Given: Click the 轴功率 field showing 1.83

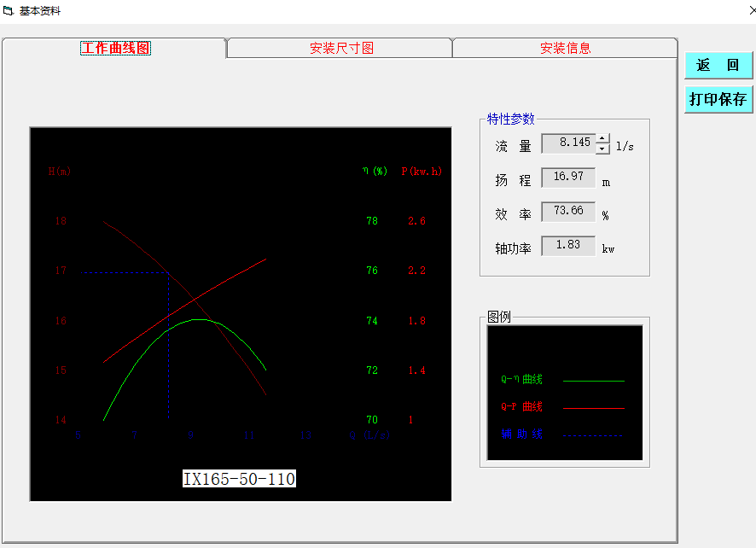Looking at the screenshot, I should click(568, 246).
